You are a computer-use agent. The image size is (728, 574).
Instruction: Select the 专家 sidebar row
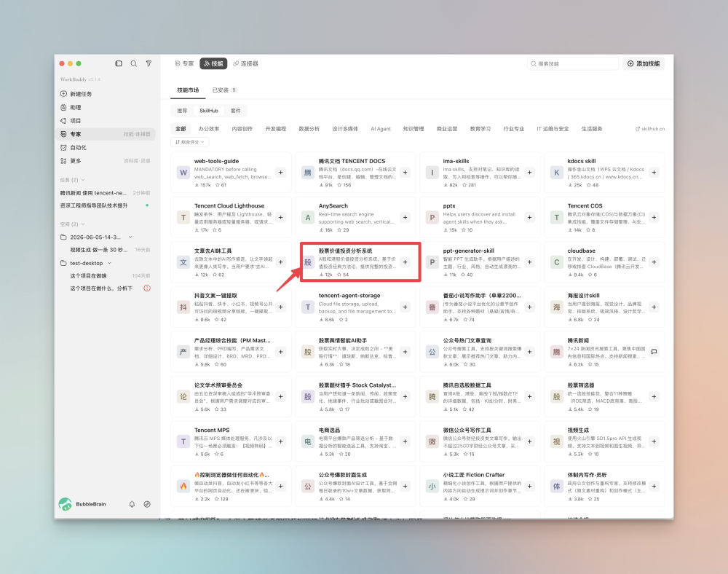(105, 134)
